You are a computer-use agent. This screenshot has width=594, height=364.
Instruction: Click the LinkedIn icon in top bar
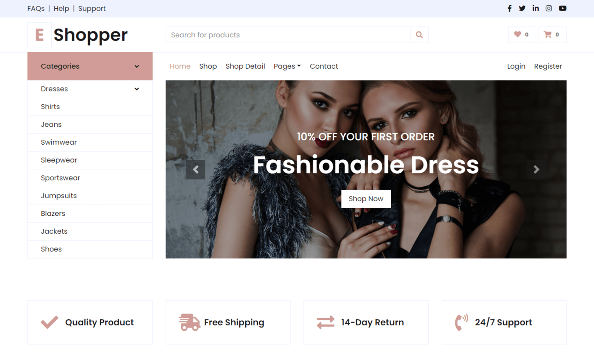click(x=535, y=8)
